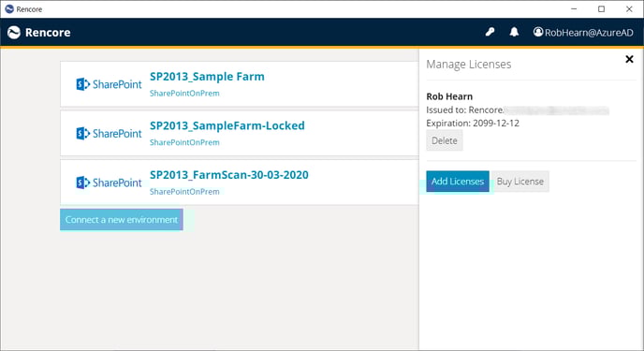Viewport: 644px width, 351px height.
Task: Close the Rencore window
Action: [629, 9]
